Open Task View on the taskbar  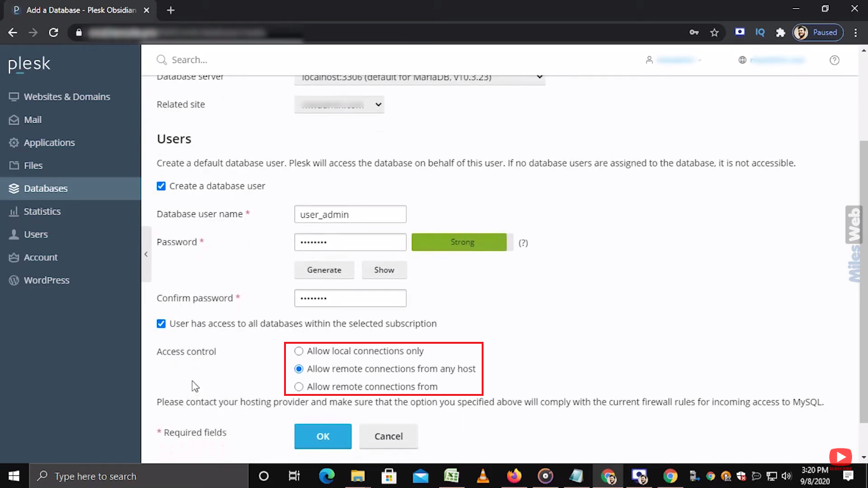pyautogui.click(x=294, y=476)
